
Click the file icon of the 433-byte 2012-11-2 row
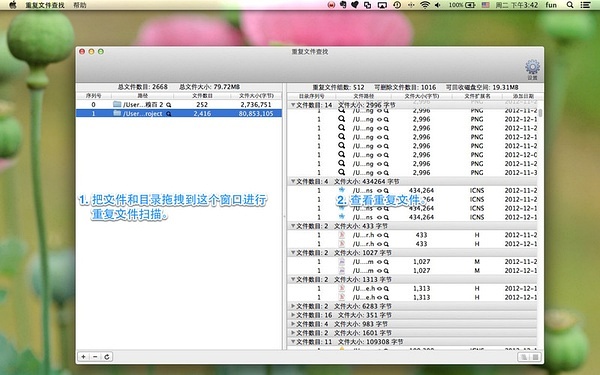(x=342, y=235)
